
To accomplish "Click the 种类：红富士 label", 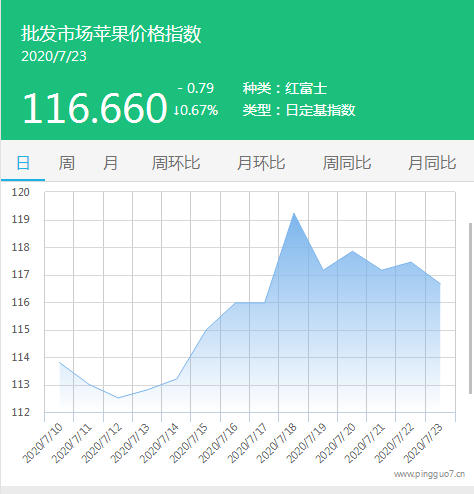I will pos(285,88).
